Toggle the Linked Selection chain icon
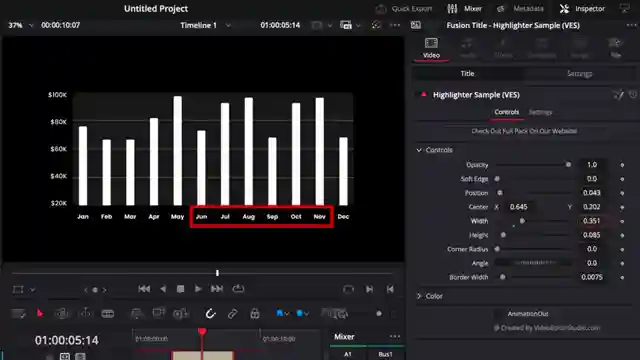The width and height of the screenshot is (640, 360). coord(233,313)
